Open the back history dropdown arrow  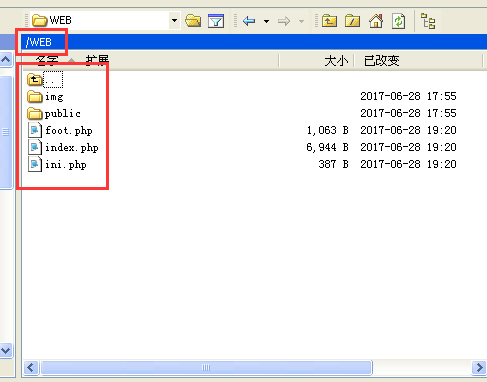pyautogui.click(x=266, y=21)
